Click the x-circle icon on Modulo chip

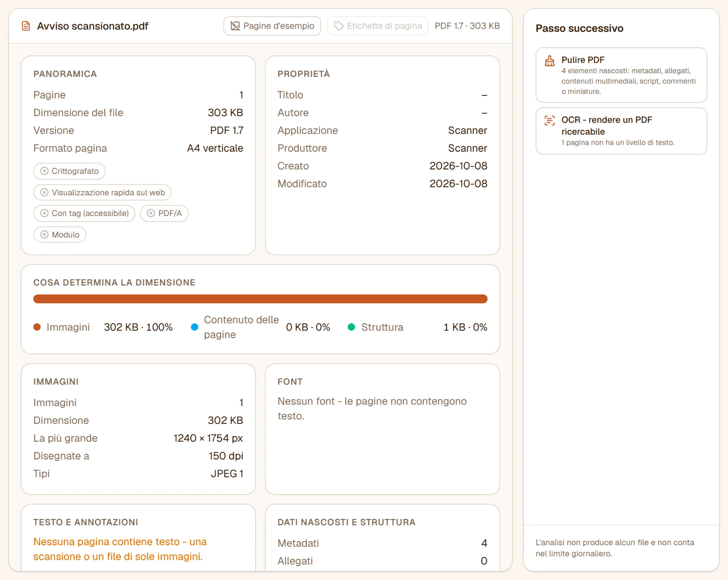click(x=44, y=235)
